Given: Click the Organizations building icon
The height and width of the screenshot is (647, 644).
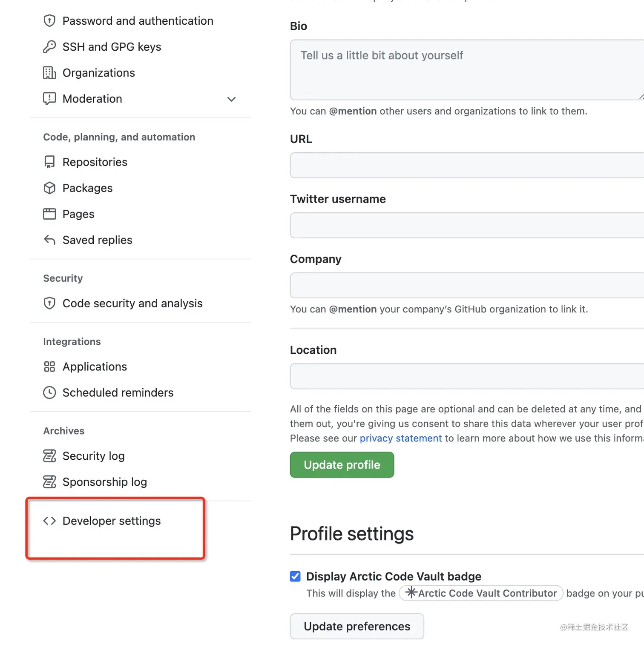Looking at the screenshot, I should point(49,73).
